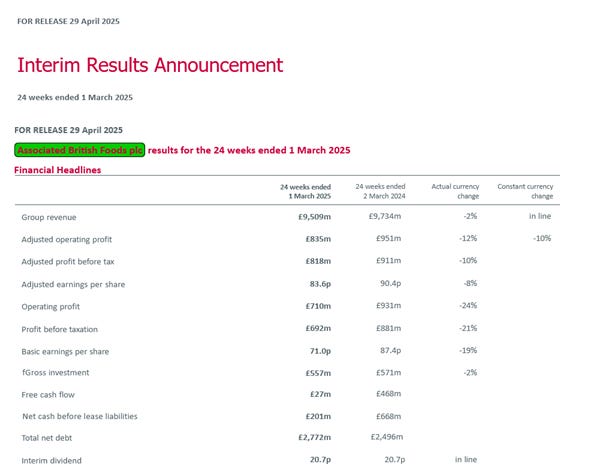The width and height of the screenshot is (602, 470).
Task: Click the £557m gross investment value
Action: point(318,373)
